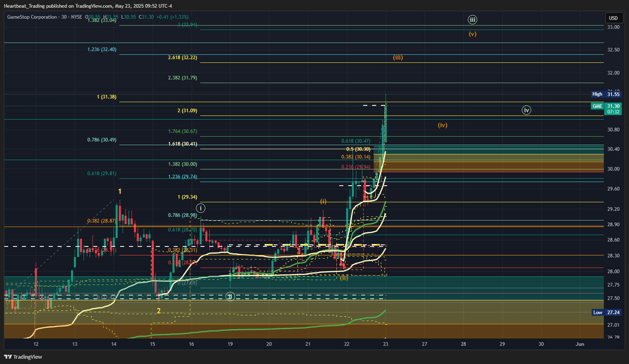The width and height of the screenshot is (629, 364).
Task: Click the GameStop Corporation symbol title
Action: (32, 17)
